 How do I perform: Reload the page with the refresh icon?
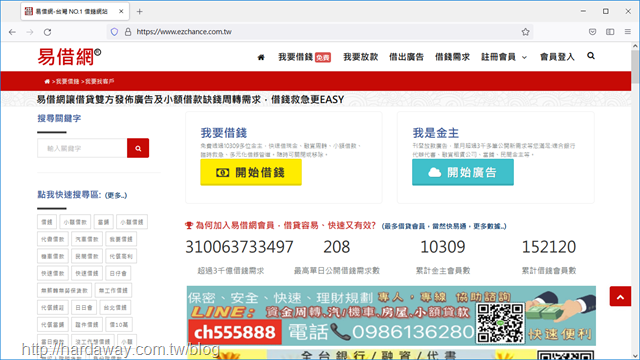click(47, 32)
